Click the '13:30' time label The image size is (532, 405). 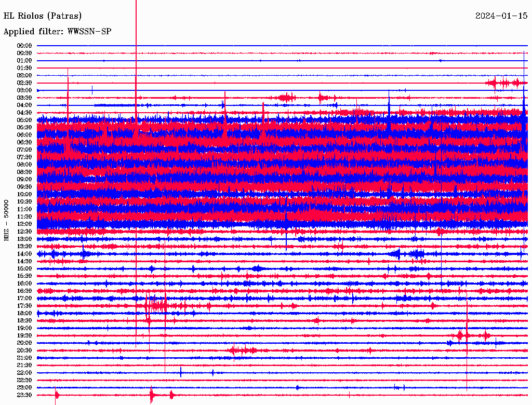(24, 247)
